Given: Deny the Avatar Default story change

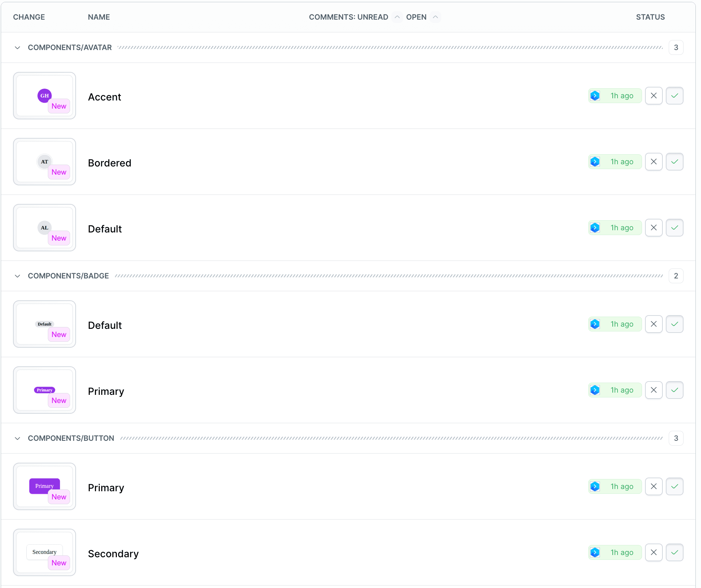Looking at the screenshot, I should (x=654, y=228).
